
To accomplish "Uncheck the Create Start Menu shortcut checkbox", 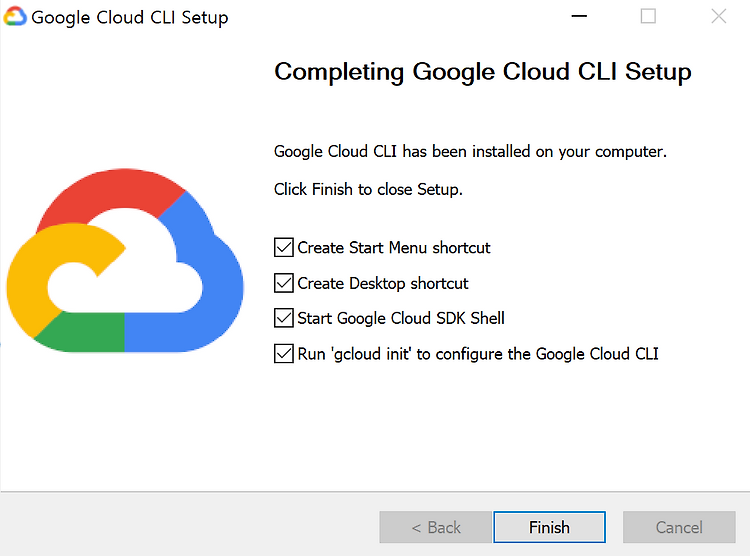I will coord(284,247).
